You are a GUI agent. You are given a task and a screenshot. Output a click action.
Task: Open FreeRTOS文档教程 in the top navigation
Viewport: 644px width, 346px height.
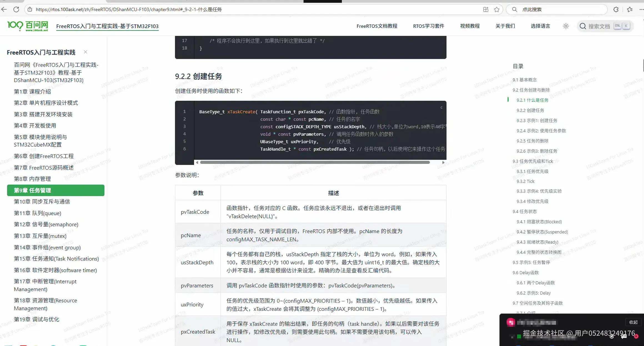377,26
